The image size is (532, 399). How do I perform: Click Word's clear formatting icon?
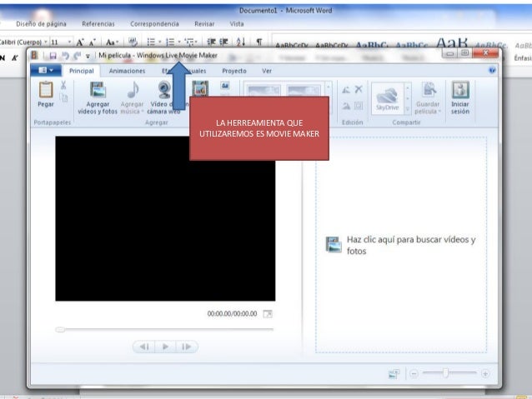[133, 42]
